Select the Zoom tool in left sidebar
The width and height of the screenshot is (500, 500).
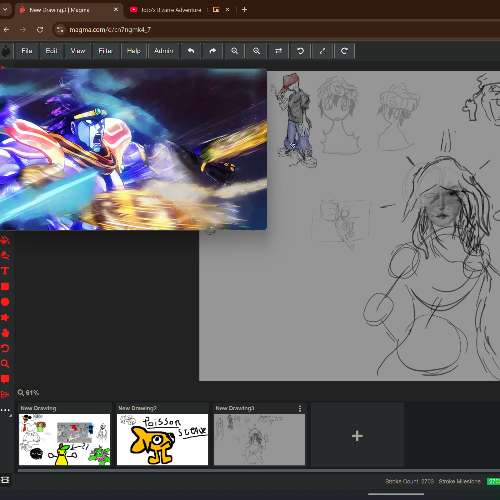5,364
